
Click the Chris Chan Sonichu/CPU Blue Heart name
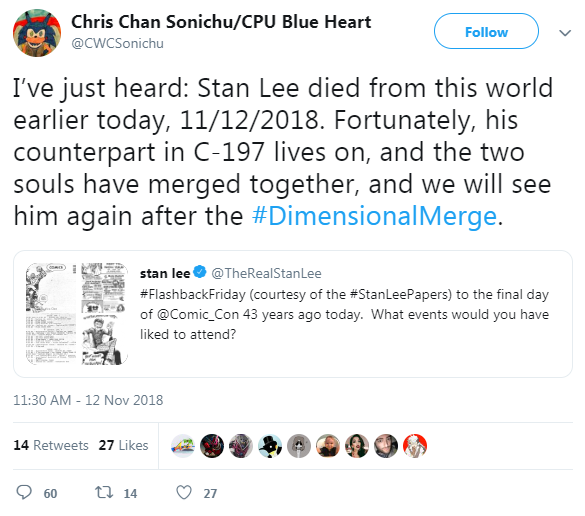tap(221, 22)
